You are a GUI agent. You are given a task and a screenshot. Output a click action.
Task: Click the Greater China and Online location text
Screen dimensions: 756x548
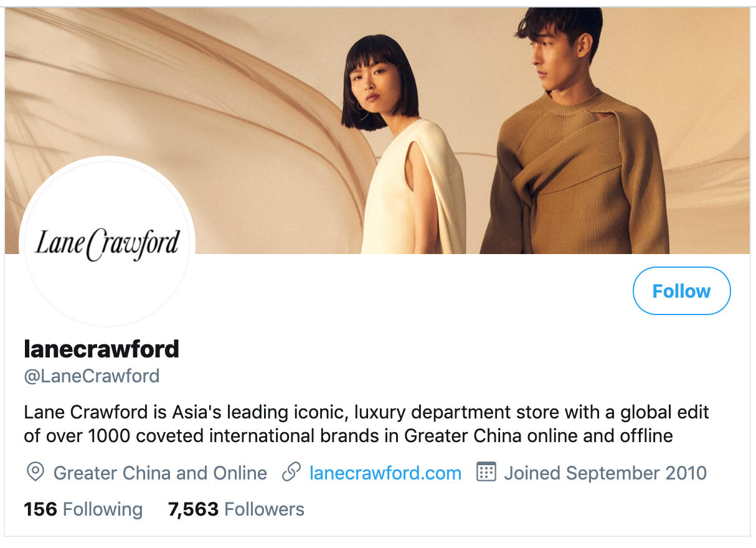click(x=160, y=473)
